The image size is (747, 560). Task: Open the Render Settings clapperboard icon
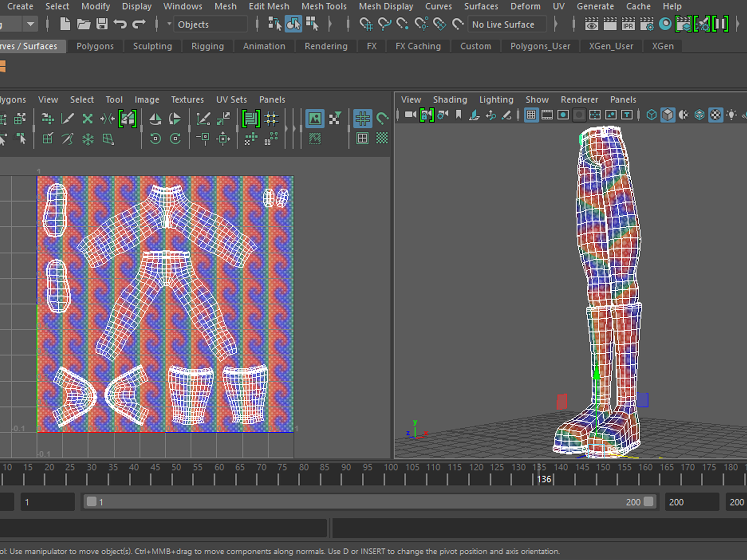coord(647,24)
